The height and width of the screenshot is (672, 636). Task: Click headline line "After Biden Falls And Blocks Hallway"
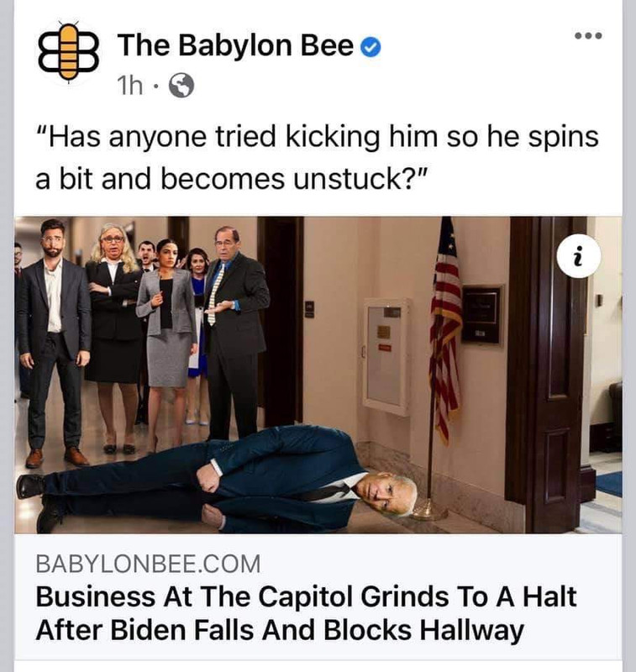tap(280, 630)
